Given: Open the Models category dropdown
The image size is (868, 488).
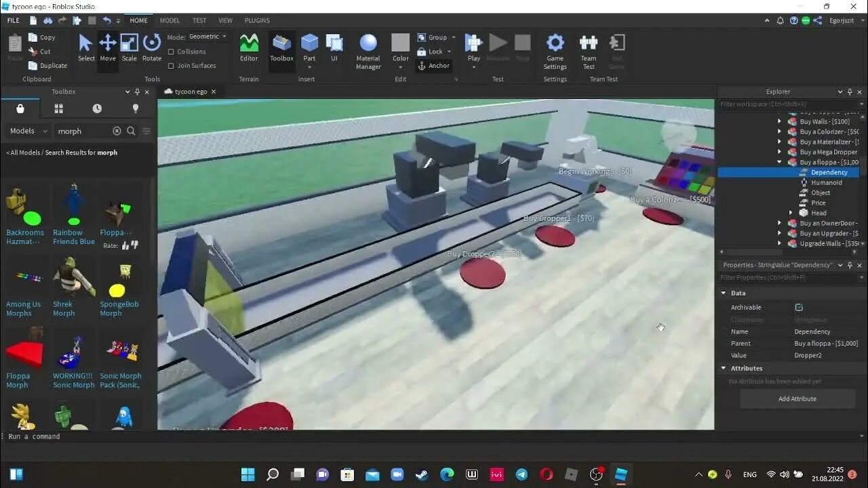Looking at the screenshot, I should click(28, 131).
